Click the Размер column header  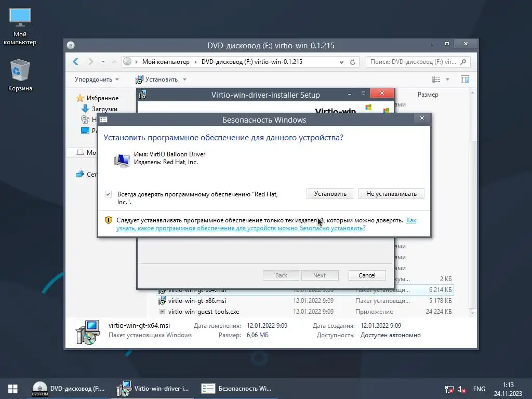coord(428,95)
